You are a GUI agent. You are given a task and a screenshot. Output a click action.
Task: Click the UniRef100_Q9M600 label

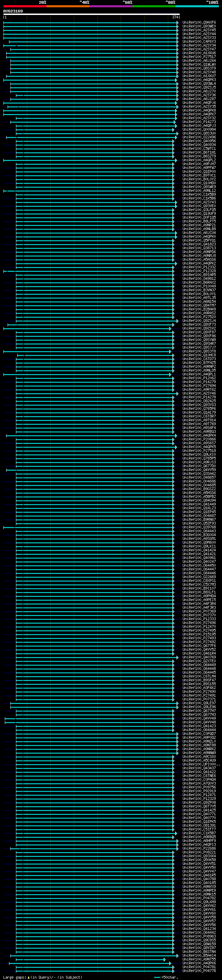[199, 543]
